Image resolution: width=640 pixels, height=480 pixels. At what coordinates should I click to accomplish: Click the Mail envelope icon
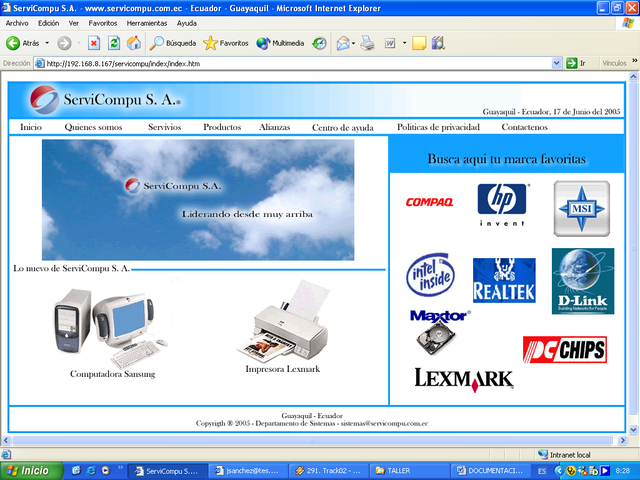pyautogui.click(x=343, y=43)
